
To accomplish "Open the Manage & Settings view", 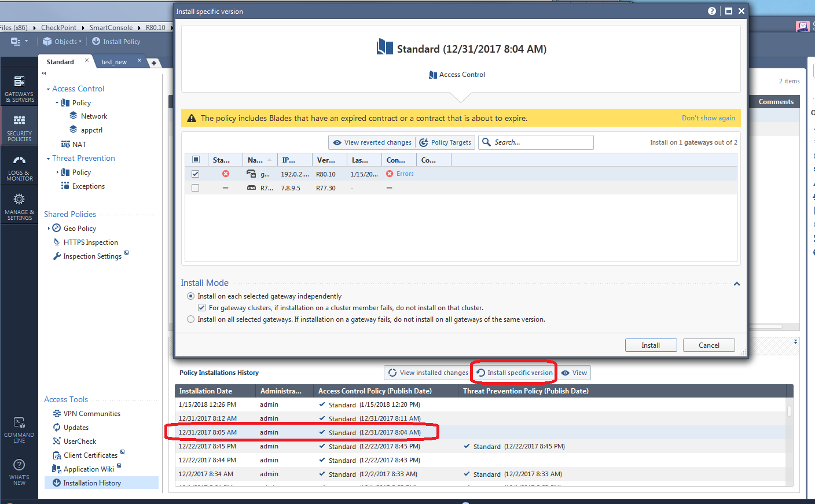I will click(19, 207).
